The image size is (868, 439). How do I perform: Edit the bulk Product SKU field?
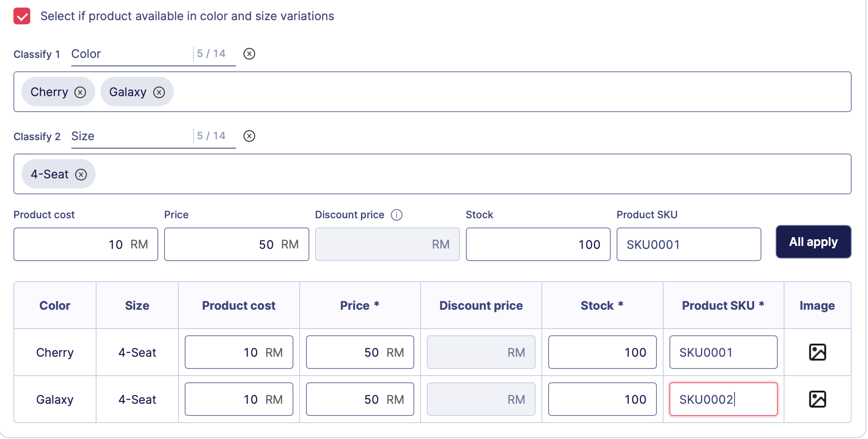point(688,244)
